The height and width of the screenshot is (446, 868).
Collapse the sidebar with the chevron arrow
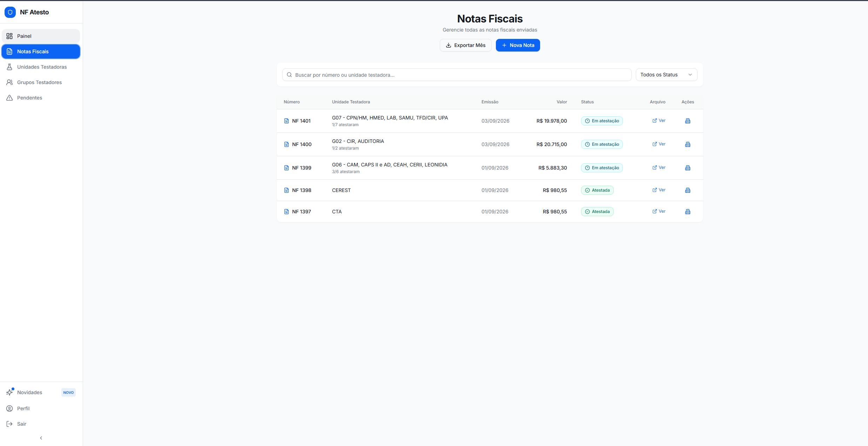click(41, 438)
